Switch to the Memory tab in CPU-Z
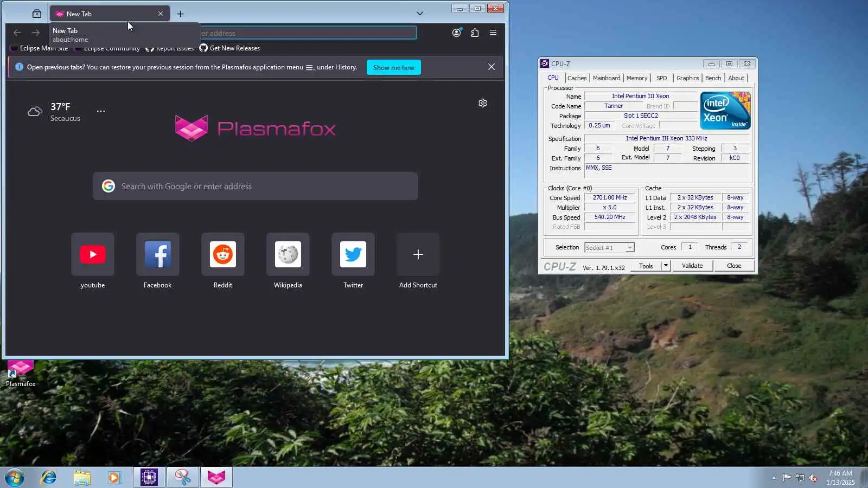 click(x=637, y=78)
